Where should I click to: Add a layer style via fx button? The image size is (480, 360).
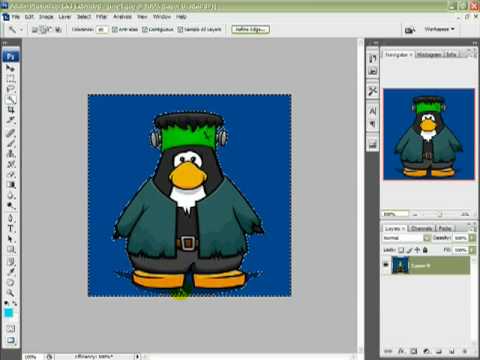tap(401, 351)
